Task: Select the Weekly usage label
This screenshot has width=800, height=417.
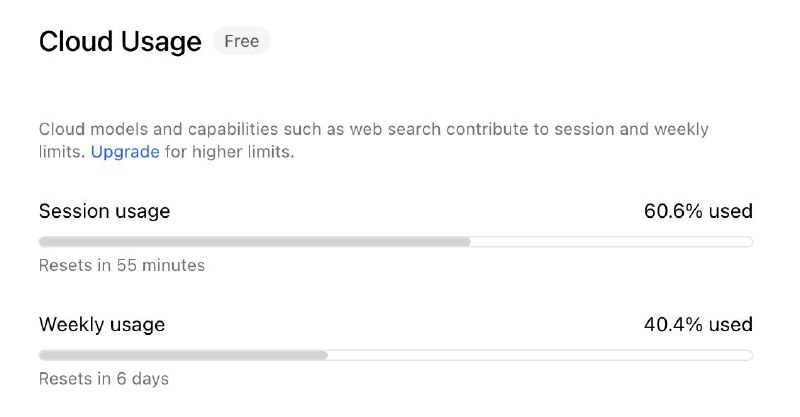Action: 102,325
